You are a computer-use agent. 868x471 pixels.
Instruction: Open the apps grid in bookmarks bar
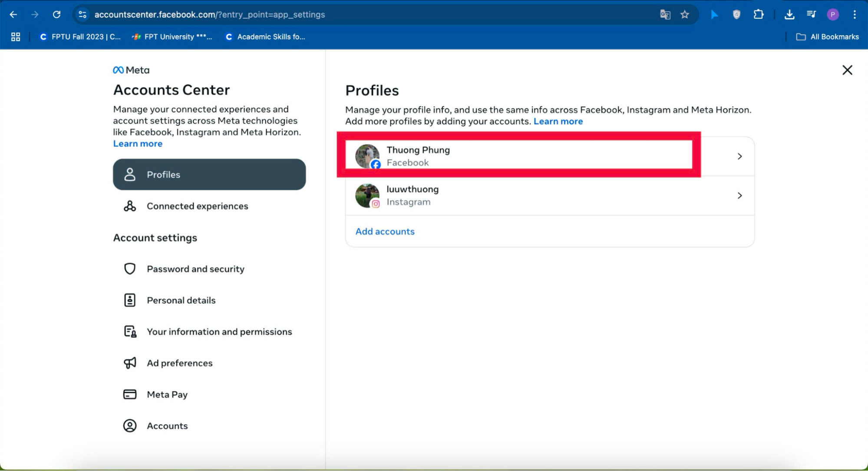(16, 37)
